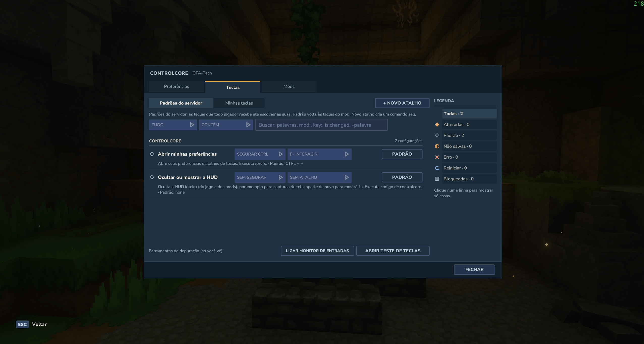Click the orange Alteradas diamond icon
The width and height of the screenshot is (644, 344).
coord(437,125)
